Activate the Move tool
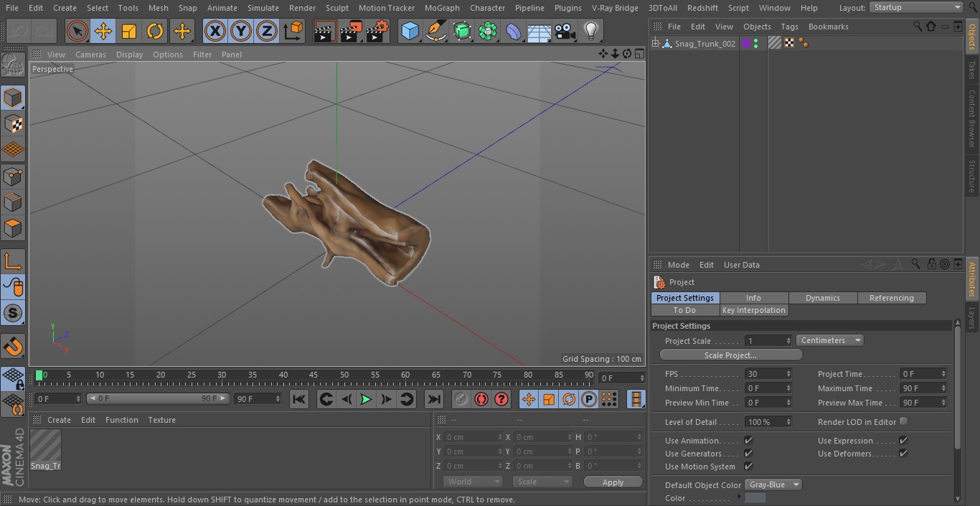The image size is (980, 506). tap(103, 32)
